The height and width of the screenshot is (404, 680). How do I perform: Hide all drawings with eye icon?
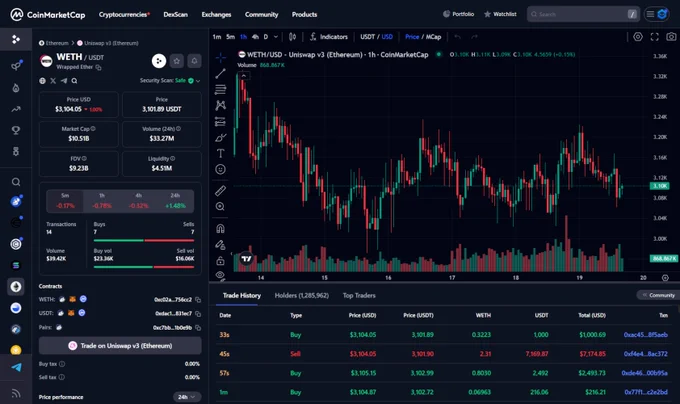pyautogui.click(x=220, y=275)
